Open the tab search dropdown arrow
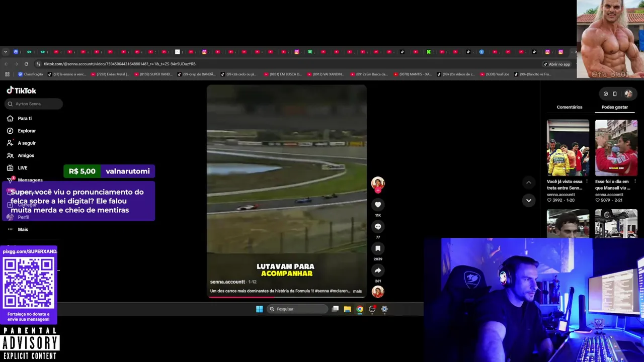This screenshot has width=644, height=362. (6, 52)
